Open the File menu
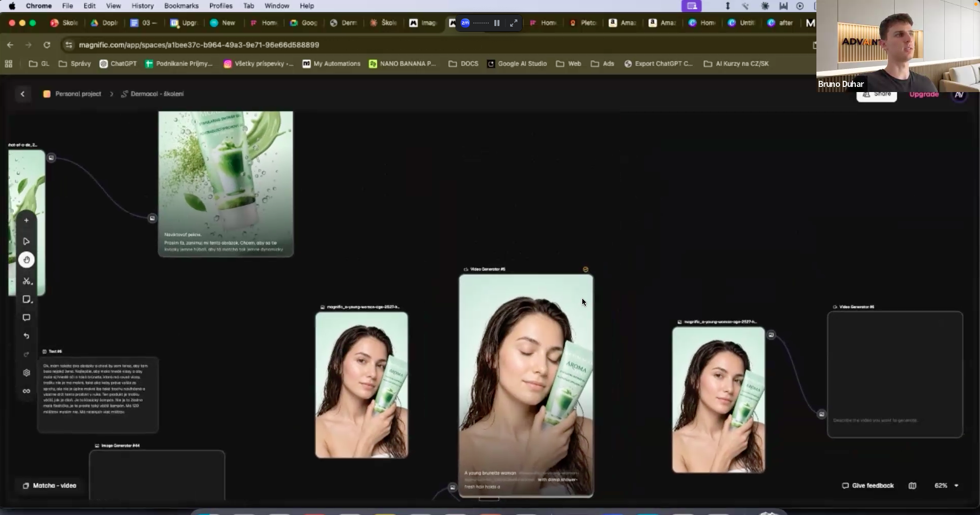This screenshot has height=515, width=980. click(67, 6)
